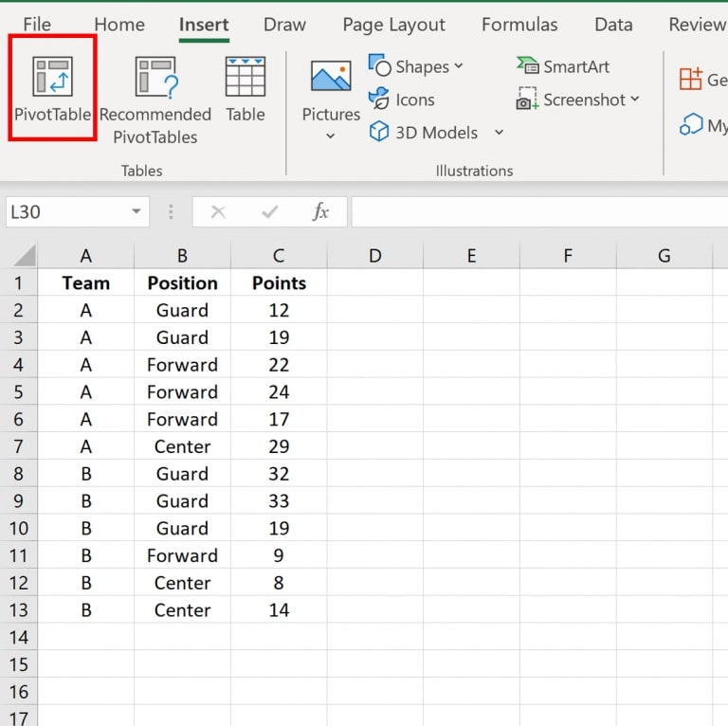Viewport: 728px width, 726px height.
Task: Expand the Pictures dropdown arrow
Action: (330, 136)
